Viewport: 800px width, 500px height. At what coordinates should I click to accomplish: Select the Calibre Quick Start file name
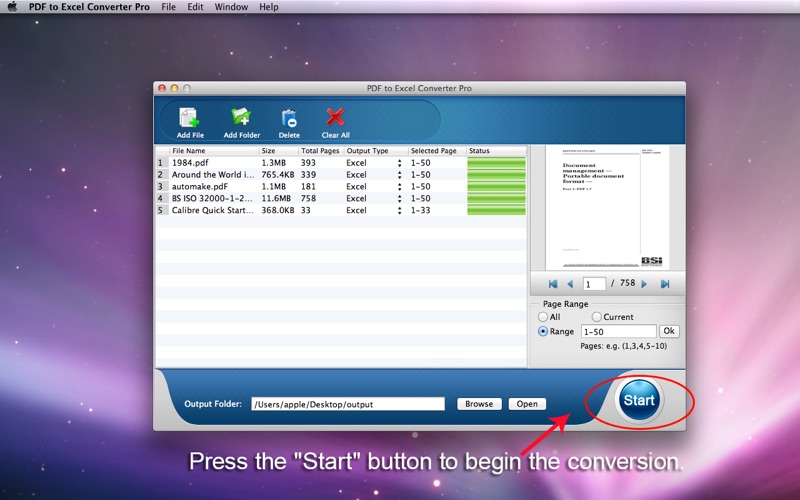(212, 210)
